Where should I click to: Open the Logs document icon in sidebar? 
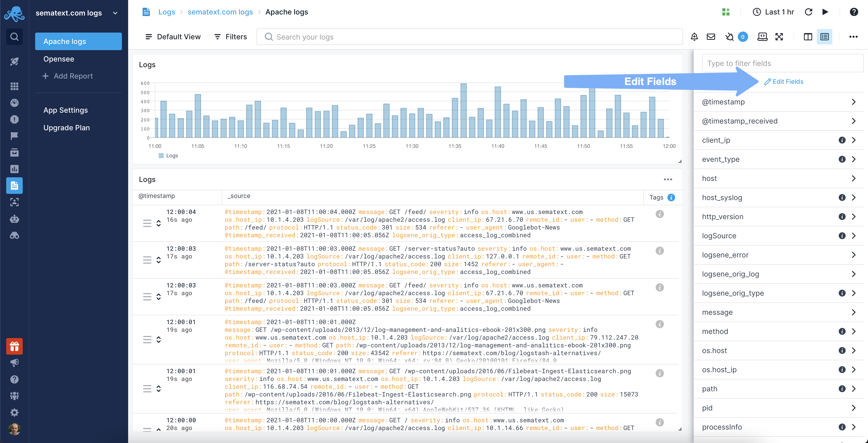pos(14,185)
